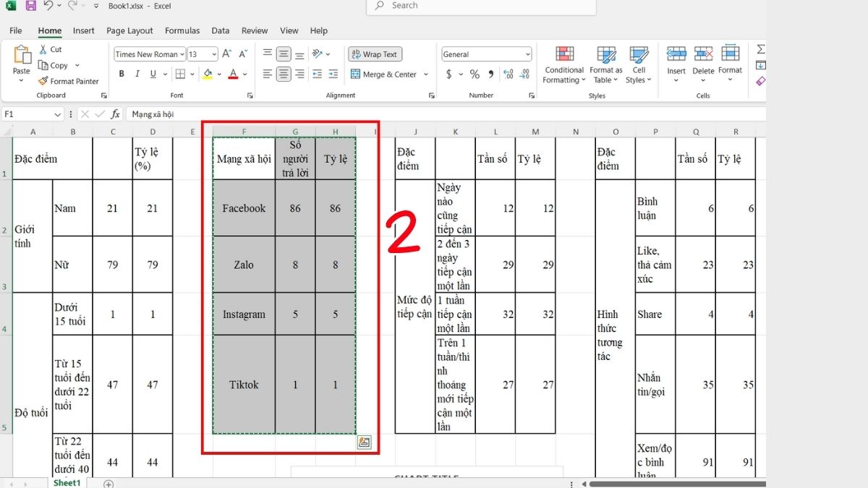Apply Comma Style number format
The image size is (868, 488).
(491, 74)
